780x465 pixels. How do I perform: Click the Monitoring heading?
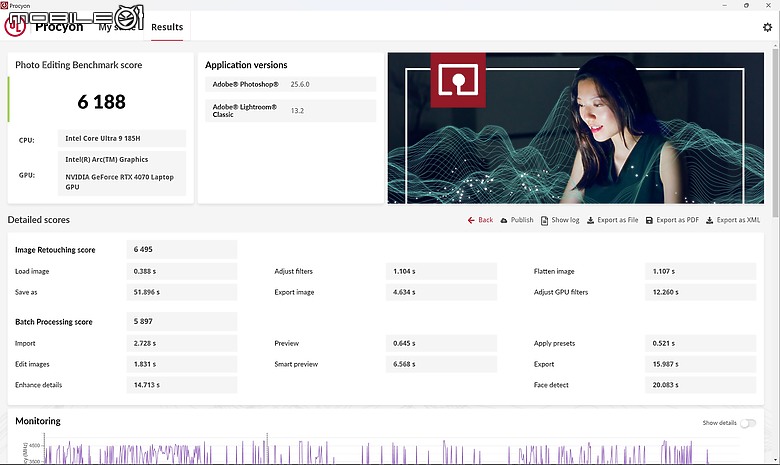pos(38,421)
